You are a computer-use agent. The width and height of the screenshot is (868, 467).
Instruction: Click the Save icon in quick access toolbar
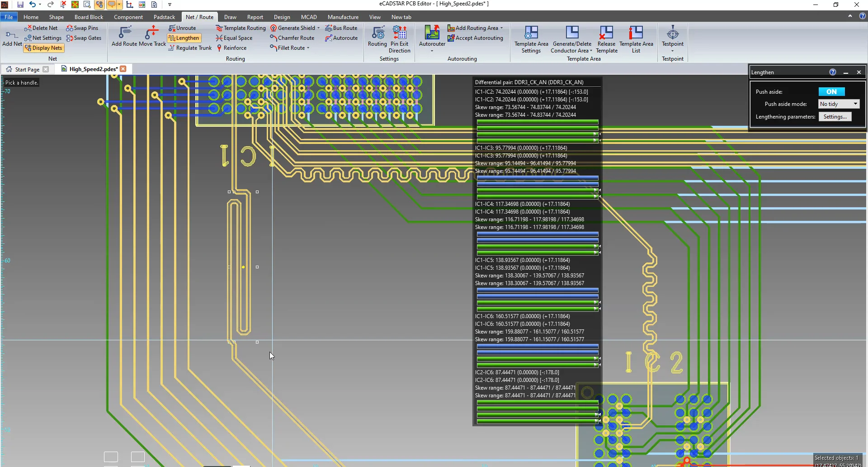pyautogui.click(x=20, y=5)
